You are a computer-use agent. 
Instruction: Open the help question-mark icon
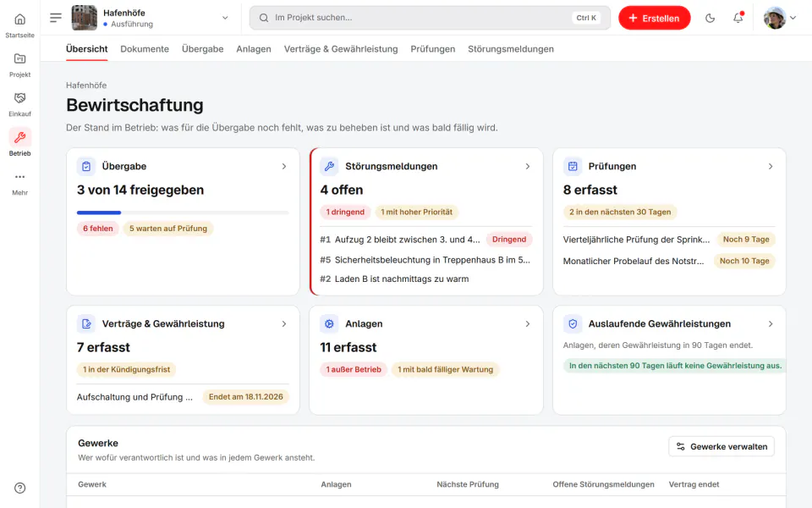coord(19,488)
